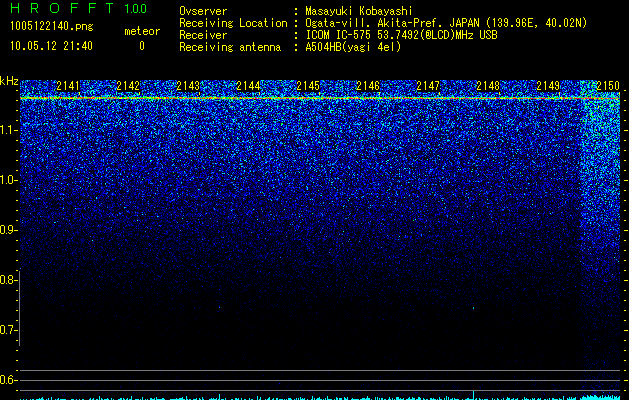Click the Receiving antenna label
Screen dimensions: 629x400
coord(230,47)
